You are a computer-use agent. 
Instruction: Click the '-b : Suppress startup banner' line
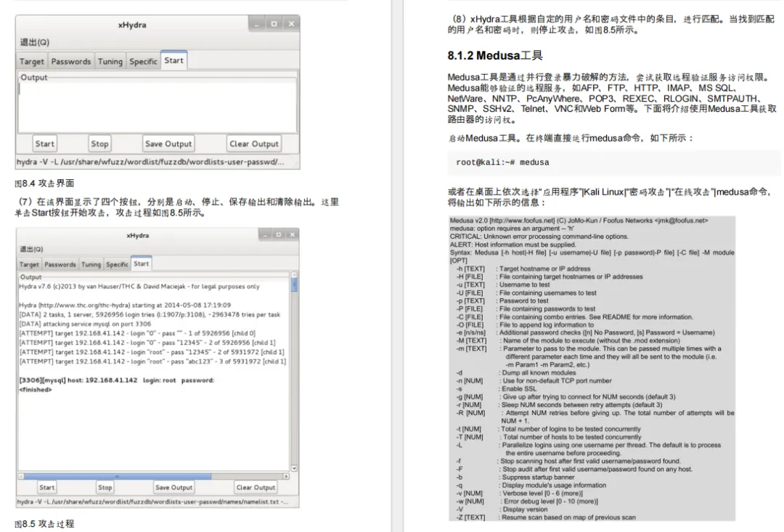[515, 478]
